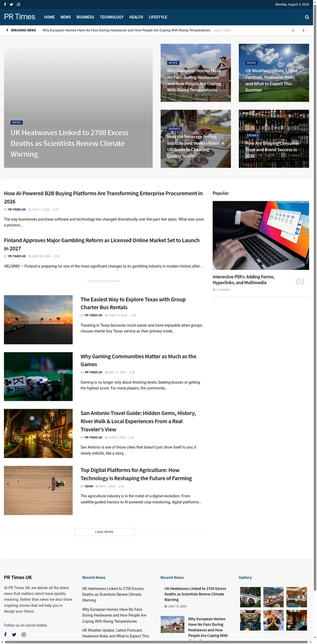The width and height of the screenshot is (317, 644).
Task: Click comment icon on AI-Powered B2B article
Action: (x=55, y=210)
